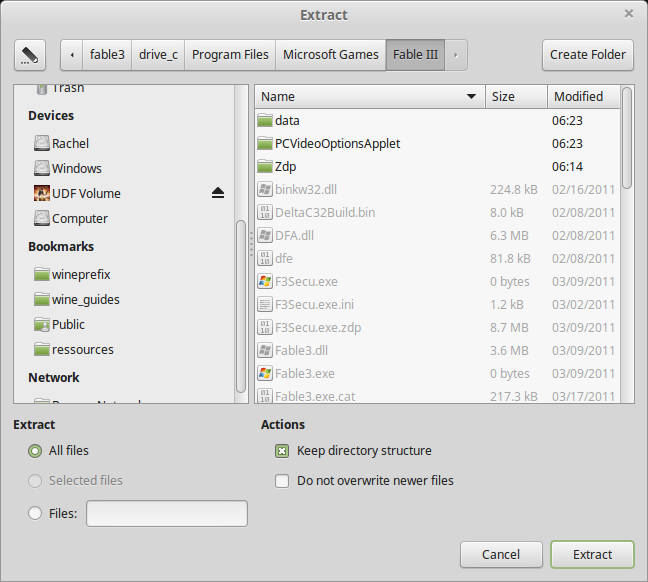Go to the Microsoft Games path segment
Screen dimensions: 648x582
(331, 55)
